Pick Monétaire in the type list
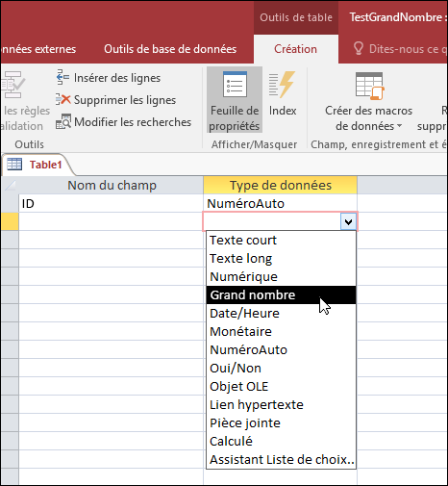 281,331
